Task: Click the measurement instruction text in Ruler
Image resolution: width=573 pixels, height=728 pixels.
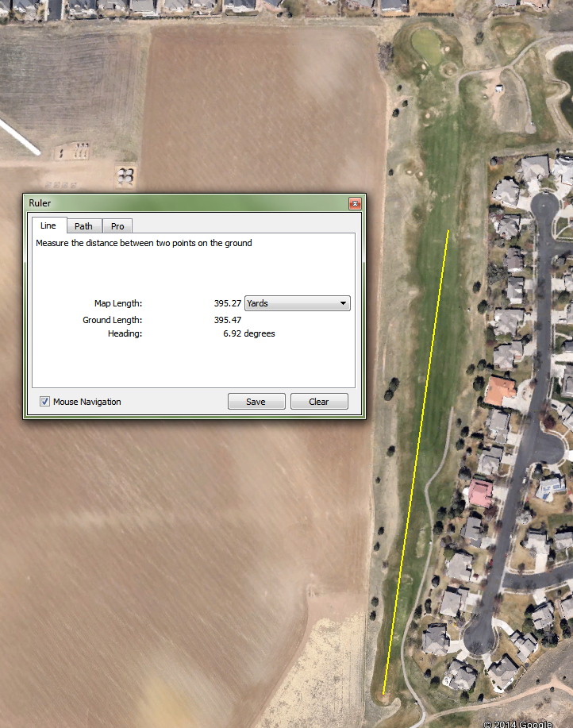Action: [144, 243]
